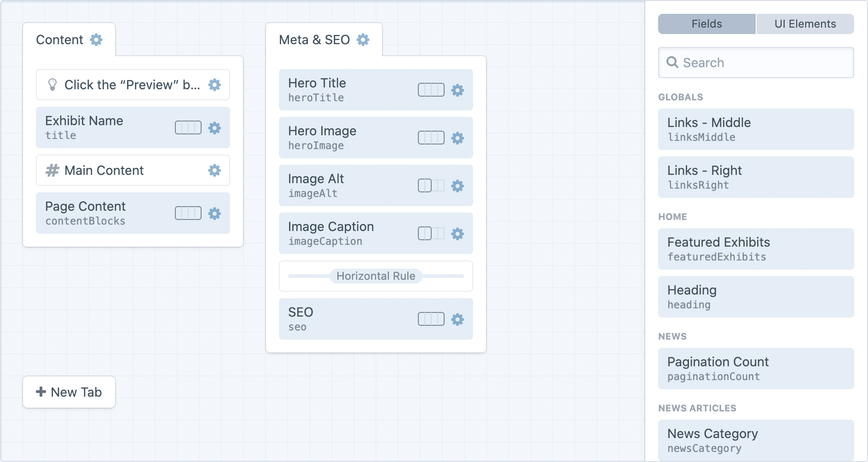Click gear icon on Main Content heading
The width and height of the screenshot is (868, 462).
(x=214, y=170)
